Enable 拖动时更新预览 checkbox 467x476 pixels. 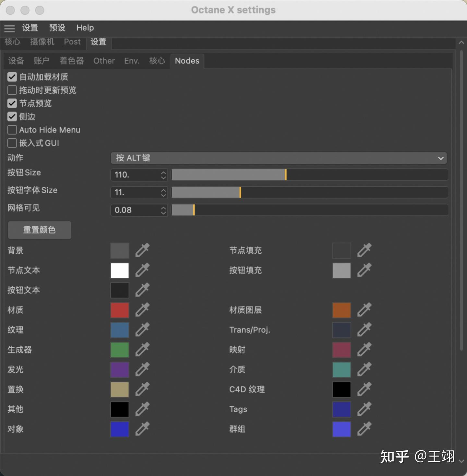point(12,90)
